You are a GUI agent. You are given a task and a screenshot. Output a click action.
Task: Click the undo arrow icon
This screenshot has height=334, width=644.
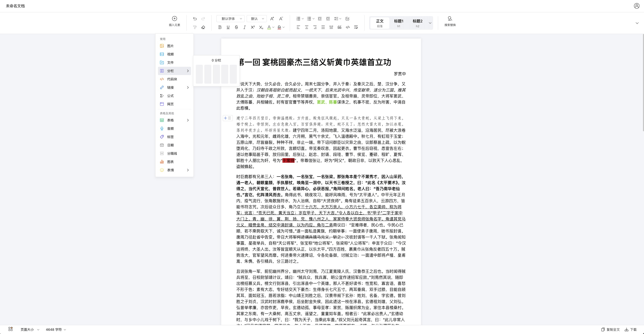[195, 19]
